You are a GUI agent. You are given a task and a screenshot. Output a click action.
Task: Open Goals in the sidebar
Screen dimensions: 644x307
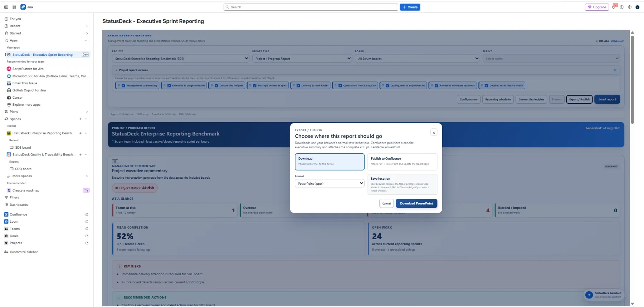pos(14,236)
